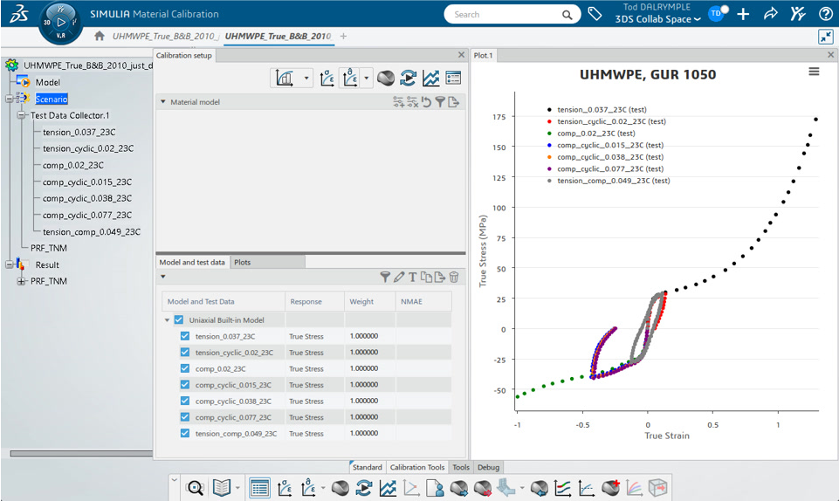840x502 pixels.
Task: Click the tag icon beside search
Action: pyautogui.click(x=595, y=14)
